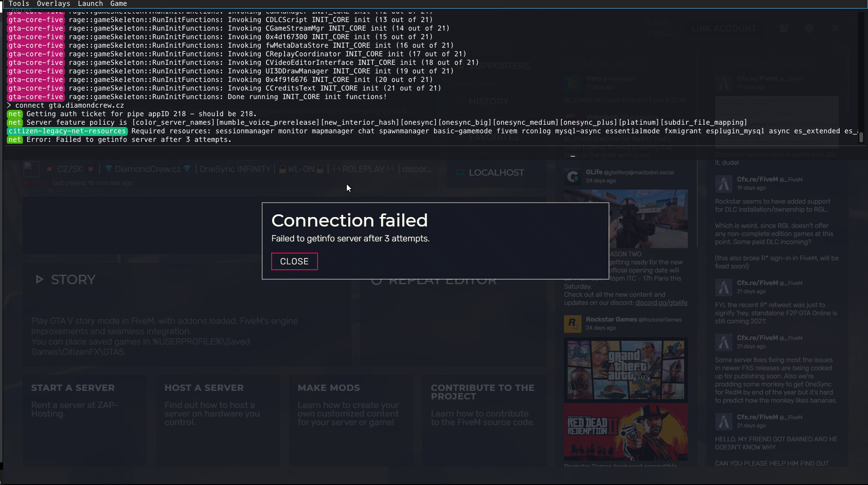
Task: Open the Tools menu
Action: (19, 4)
